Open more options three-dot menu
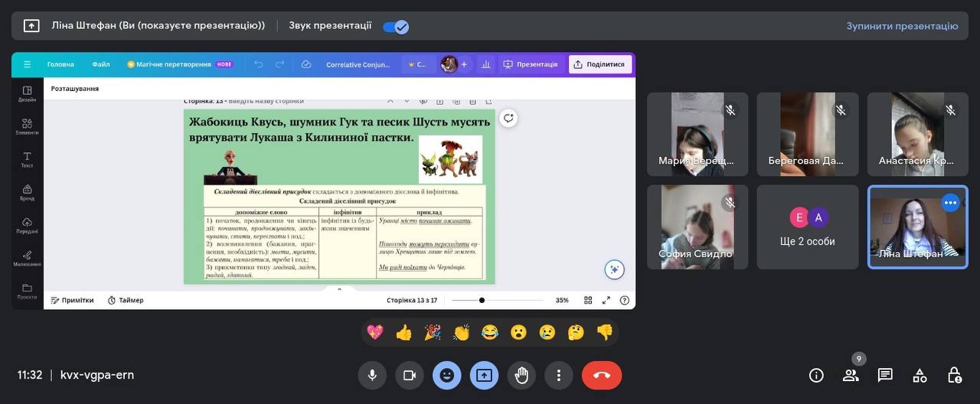This screenshot has height=404, width=980. pyautogui.click(x=559, y=375)
